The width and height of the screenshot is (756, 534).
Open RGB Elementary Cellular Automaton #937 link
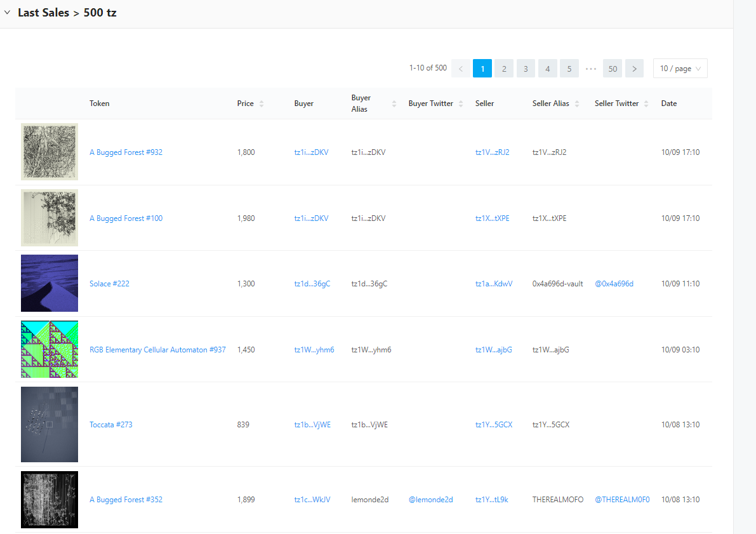tap(157, 350)
